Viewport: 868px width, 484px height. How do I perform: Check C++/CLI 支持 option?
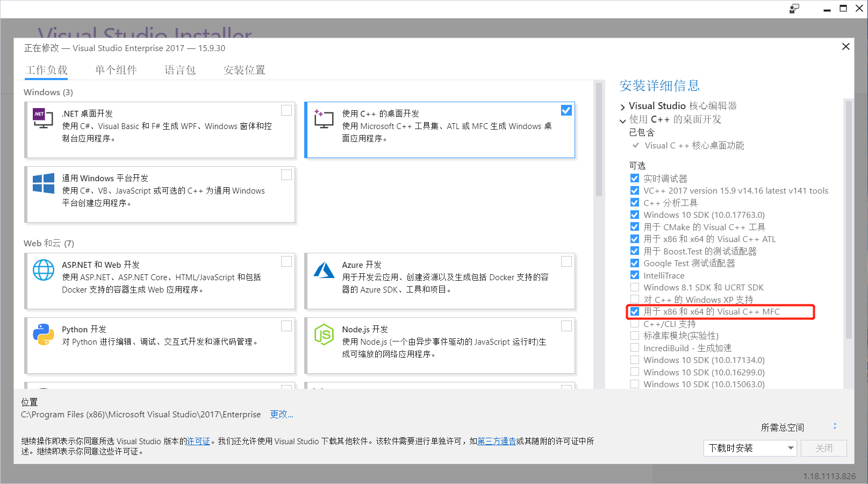(635, 323)
